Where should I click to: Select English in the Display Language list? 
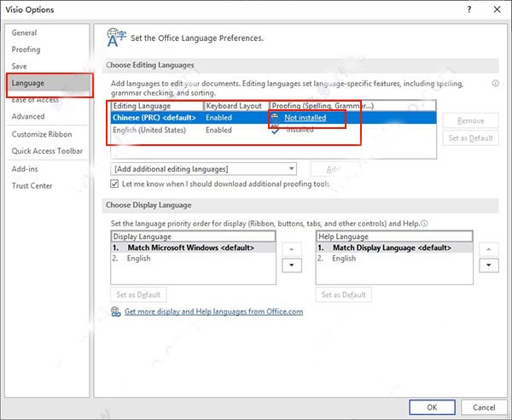click(194, 259)
